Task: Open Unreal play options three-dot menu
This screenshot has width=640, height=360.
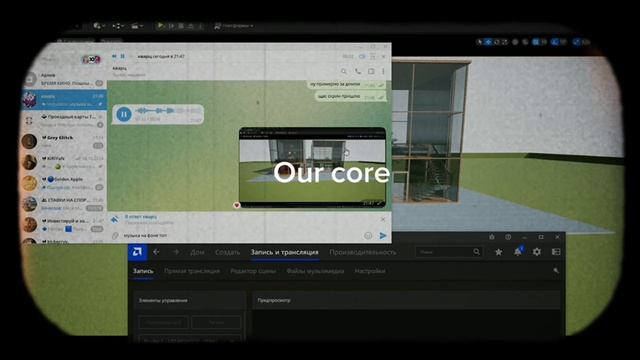Action: [200, 26]
